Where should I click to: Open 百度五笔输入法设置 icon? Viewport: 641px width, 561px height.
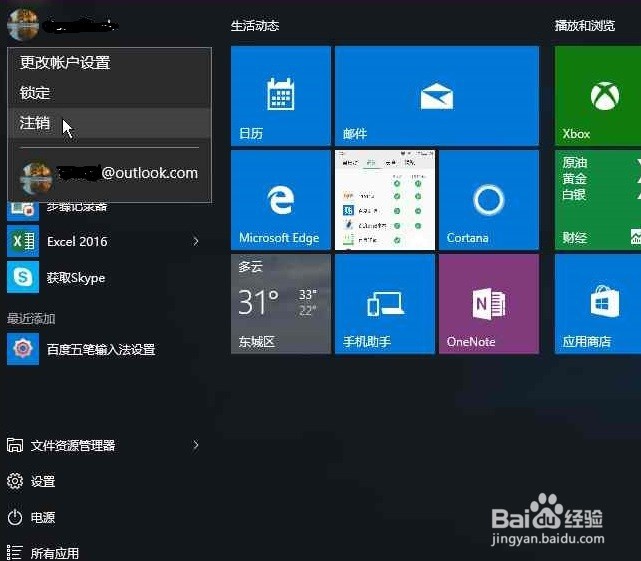tap(23, 349)
